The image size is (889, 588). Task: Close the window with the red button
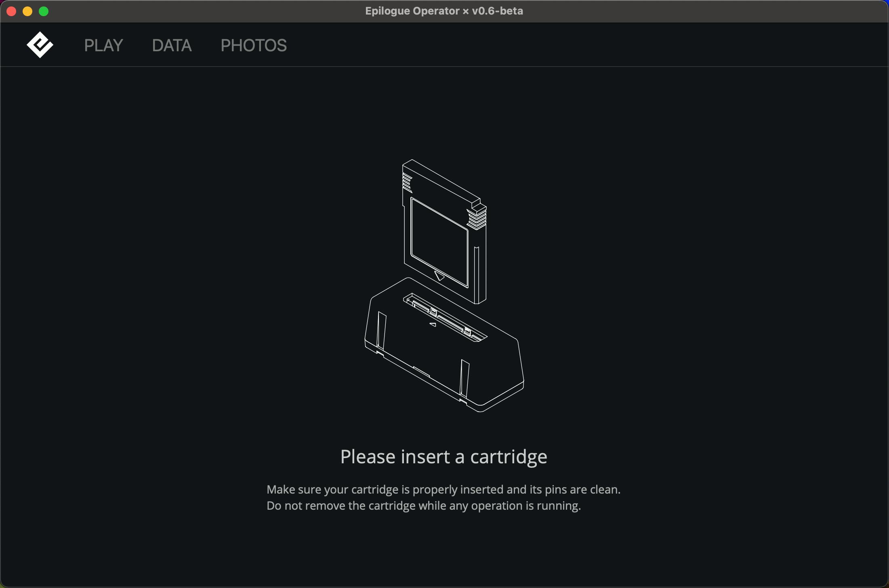pyautogui.click(x=11, y=11)
